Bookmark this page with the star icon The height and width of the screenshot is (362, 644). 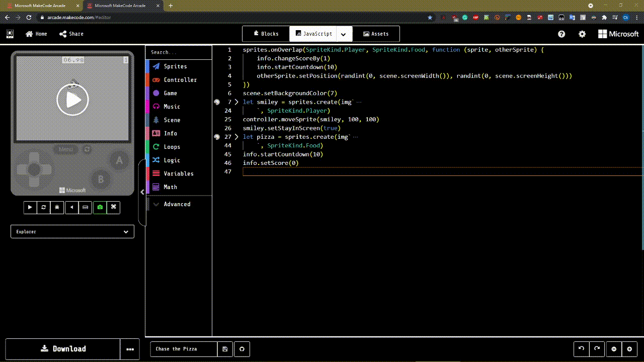click(430, 17)
